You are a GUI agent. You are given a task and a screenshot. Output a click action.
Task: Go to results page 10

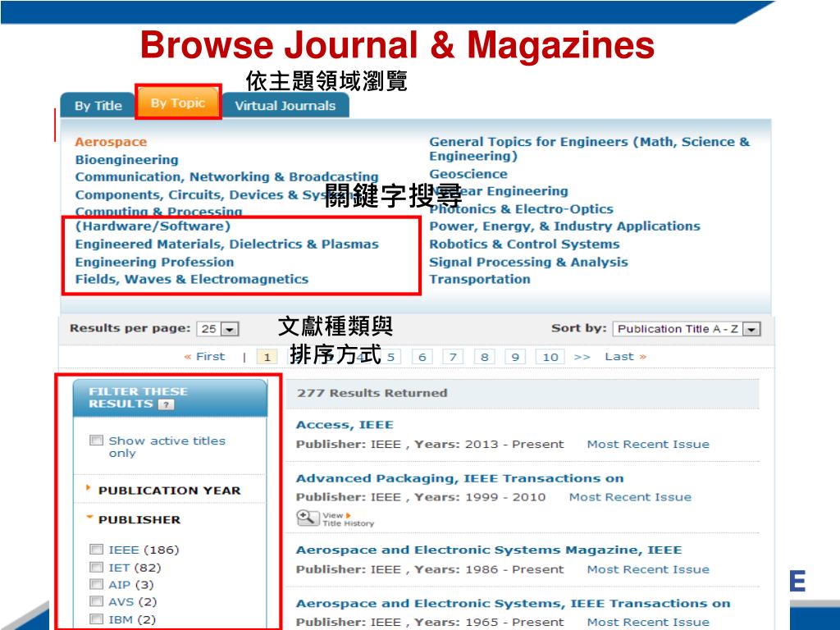point(550,357)
